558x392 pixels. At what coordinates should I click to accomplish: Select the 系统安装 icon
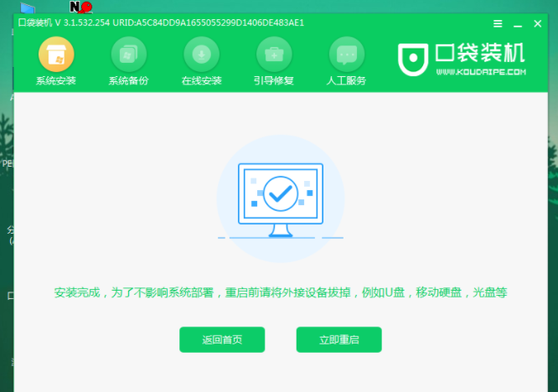pos(56,54)
